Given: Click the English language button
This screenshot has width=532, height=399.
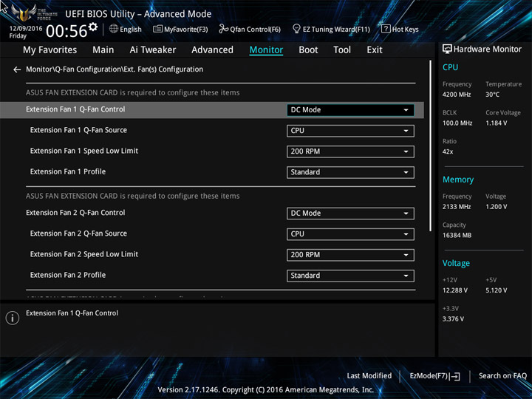Looking at the screenshot, I should [x=126, y=29].
